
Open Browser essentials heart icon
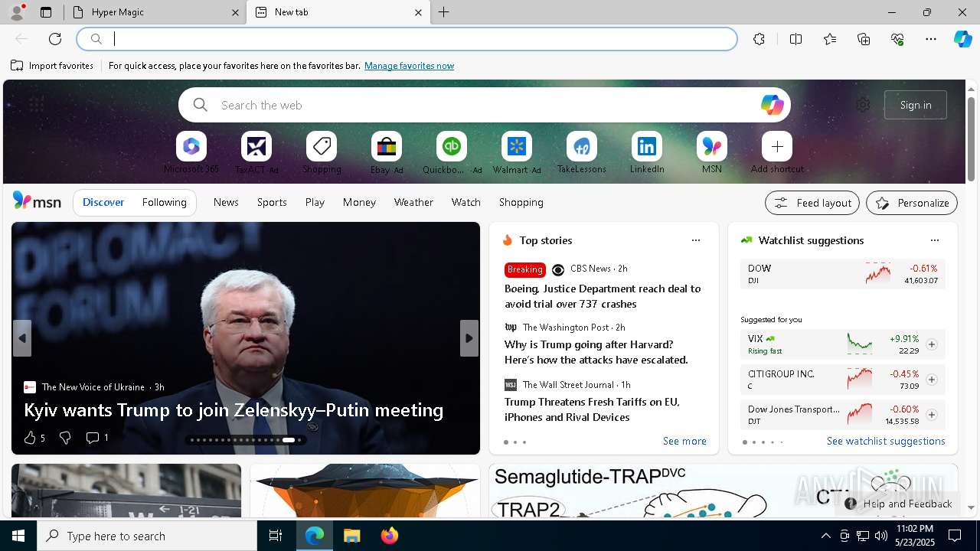pos(897,39)
